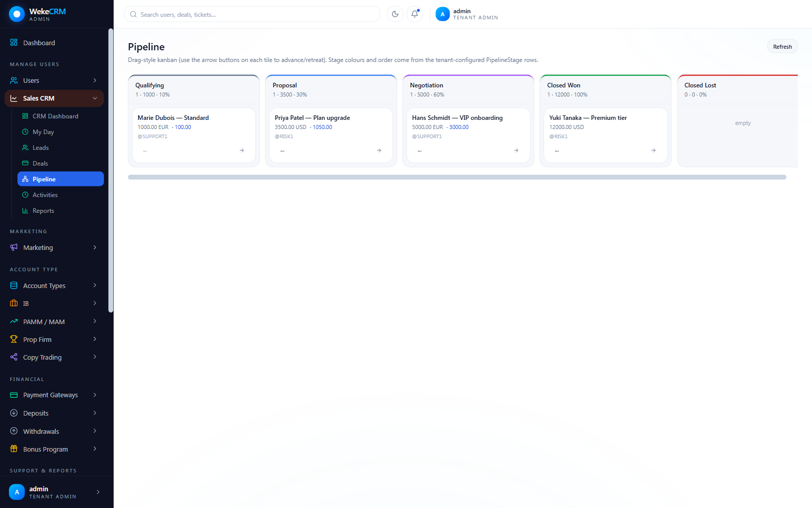812x508 pixels.
Task: Click the WekeCRM logo icon
Action: point(17,14)
